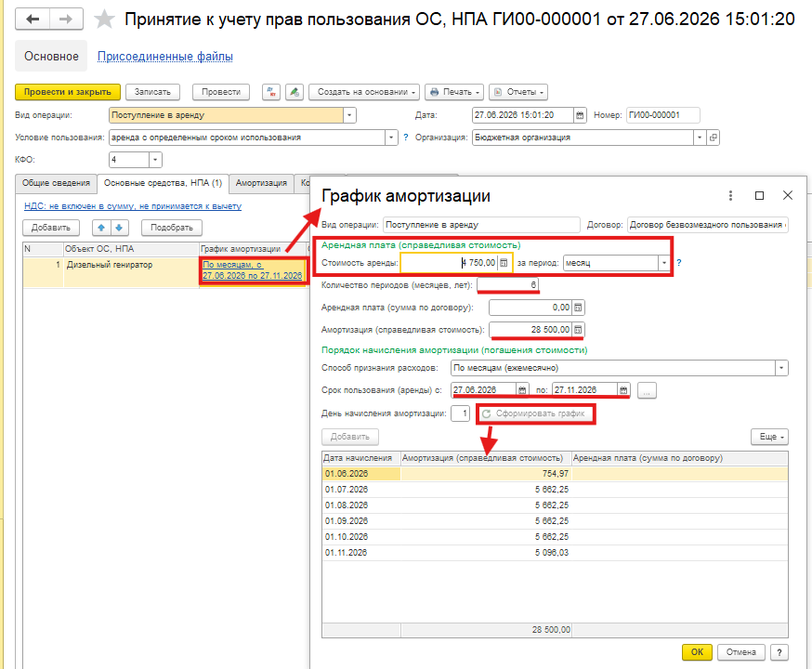Click the Записать button
The image size is (812, 669).
click(x=152, y=92)
